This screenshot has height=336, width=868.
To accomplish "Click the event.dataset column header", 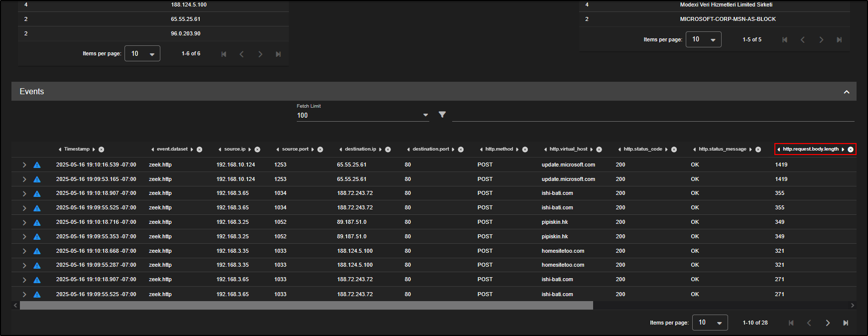I will coord(172,149).
